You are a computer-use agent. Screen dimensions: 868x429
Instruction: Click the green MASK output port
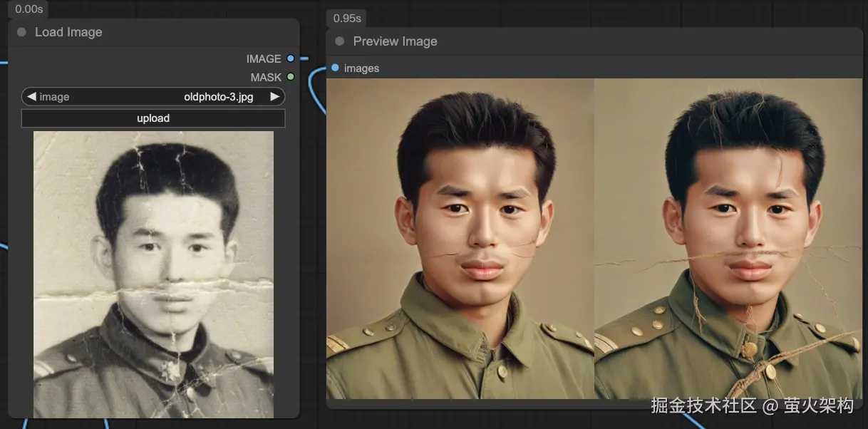(x=291, y=77)
